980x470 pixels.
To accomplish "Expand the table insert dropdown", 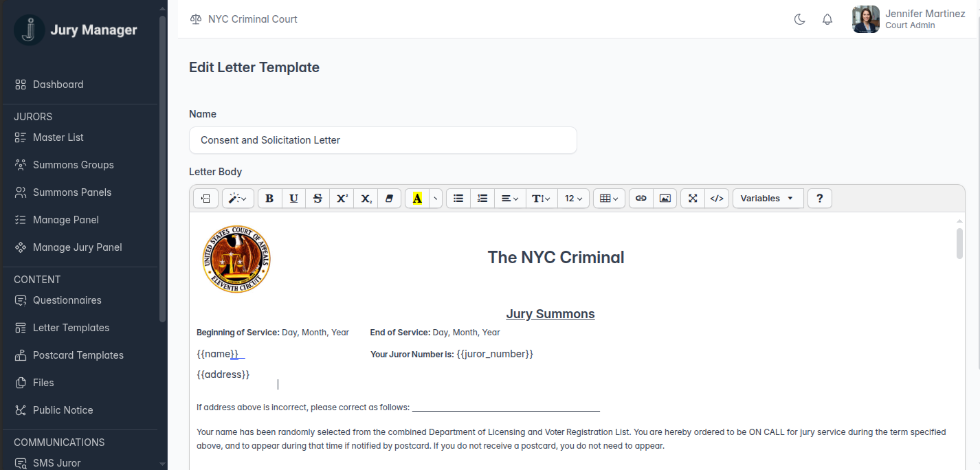I will pos(608,199).
